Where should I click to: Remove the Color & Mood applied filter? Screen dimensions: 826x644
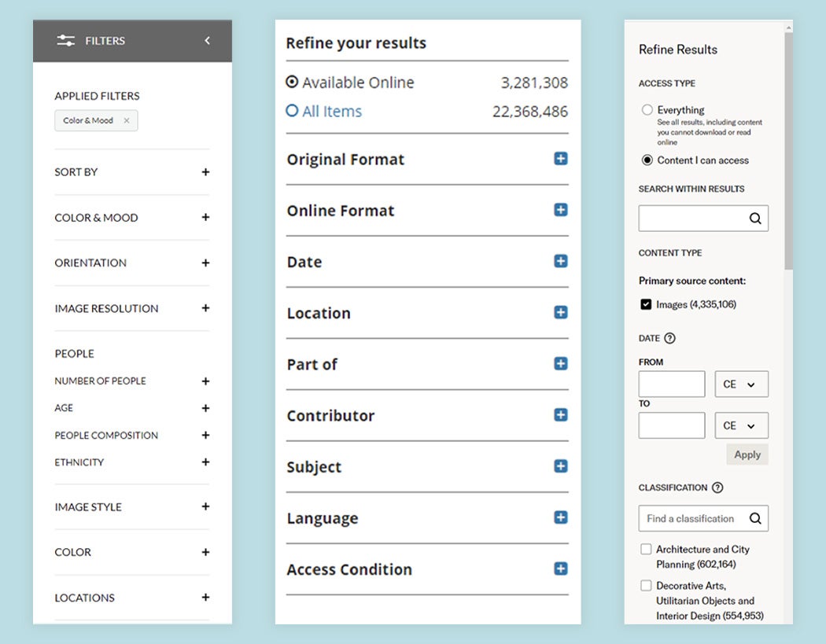(126, 121)
